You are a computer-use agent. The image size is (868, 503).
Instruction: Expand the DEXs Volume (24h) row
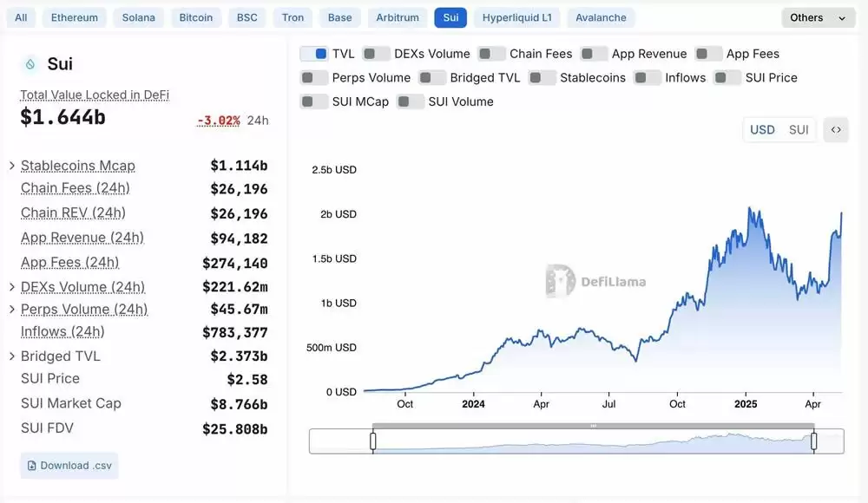(x=11, y=286)
